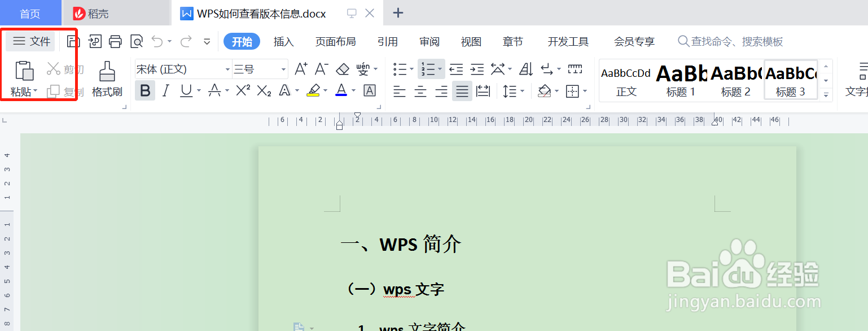
Task: Go to the 首页 tab
Action: 30,14
